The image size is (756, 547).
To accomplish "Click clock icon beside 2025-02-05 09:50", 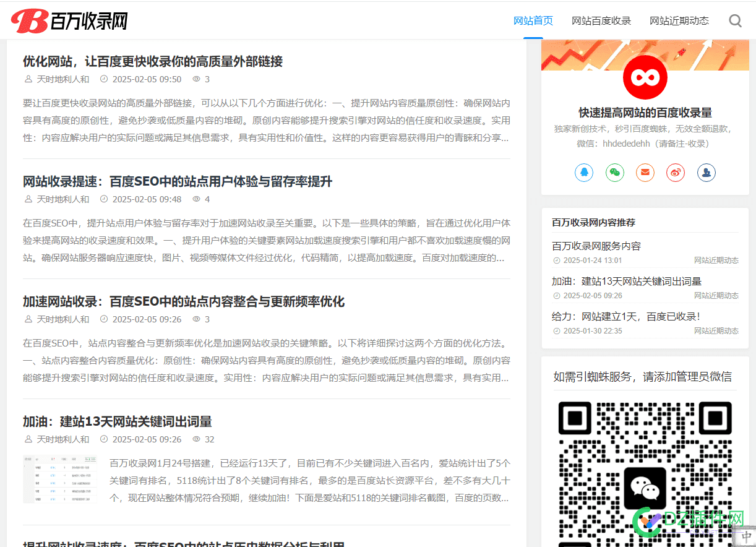I will tap(104, 79).
